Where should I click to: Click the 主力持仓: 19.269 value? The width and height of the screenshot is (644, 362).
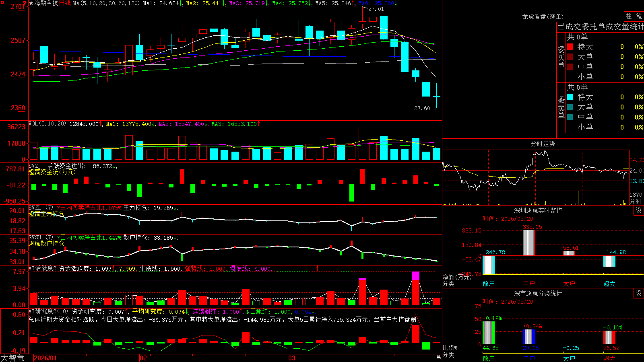(150, 208)
